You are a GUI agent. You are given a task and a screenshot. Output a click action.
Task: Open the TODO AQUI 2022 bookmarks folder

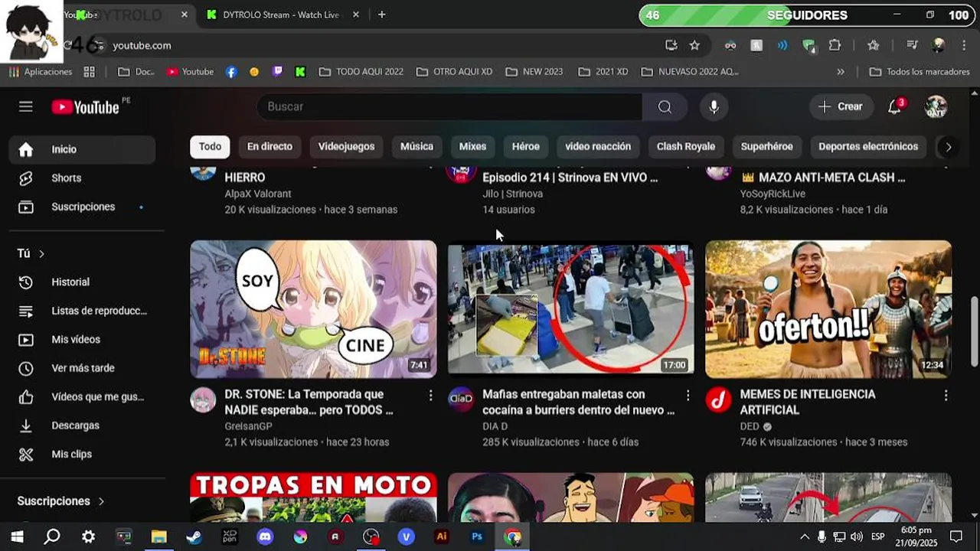[x=361, y=72]
